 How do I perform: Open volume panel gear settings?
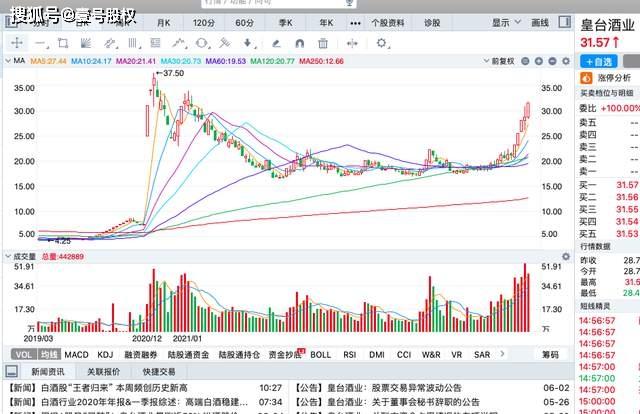566,256
